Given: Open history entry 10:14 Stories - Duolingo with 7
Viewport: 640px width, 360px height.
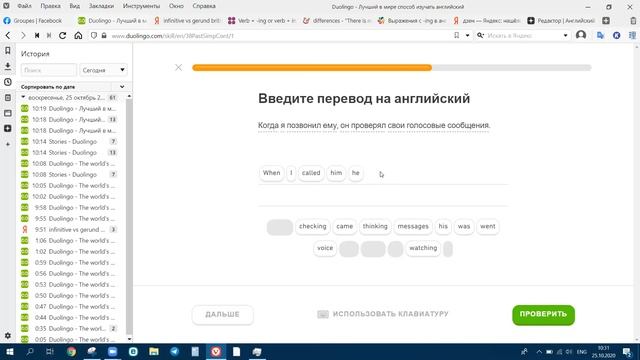Looking at the screenshot, I should pos(69,141).
